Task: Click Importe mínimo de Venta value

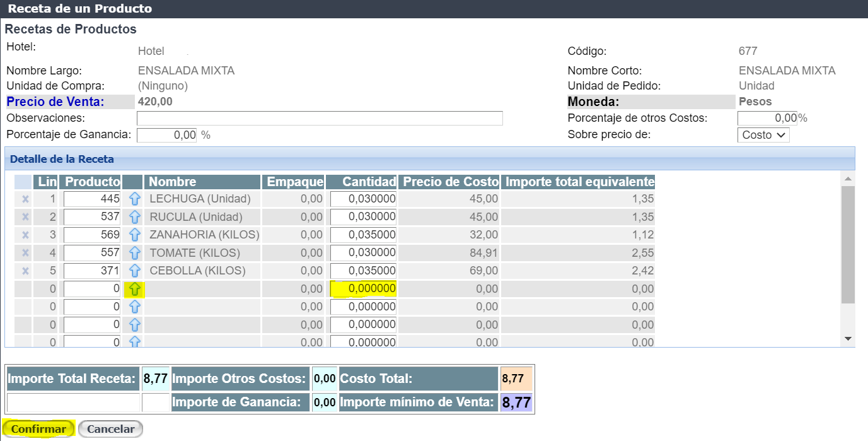Action: click(517, 403)
